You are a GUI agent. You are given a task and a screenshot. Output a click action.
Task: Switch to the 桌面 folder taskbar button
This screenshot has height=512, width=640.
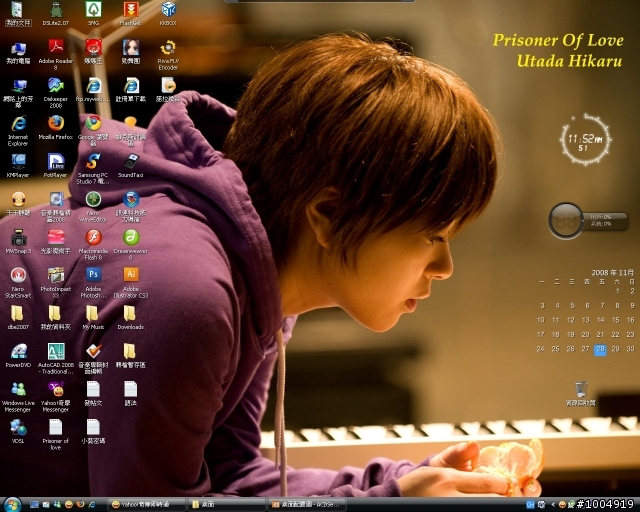(x=227, y=505)
